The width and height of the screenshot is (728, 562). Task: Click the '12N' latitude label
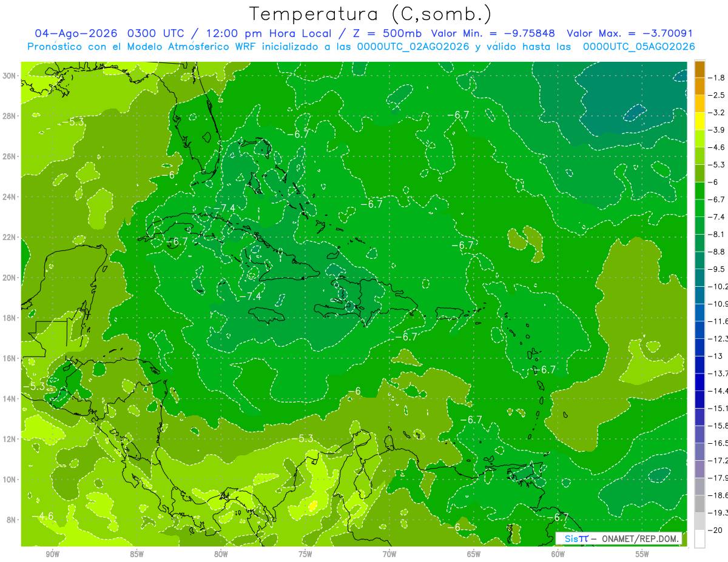(10, 439)
